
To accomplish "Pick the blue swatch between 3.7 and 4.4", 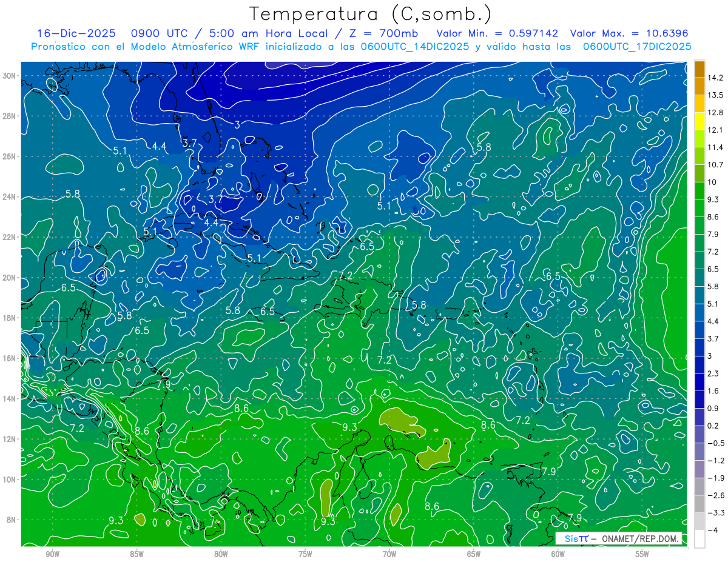I will (699, 330).
